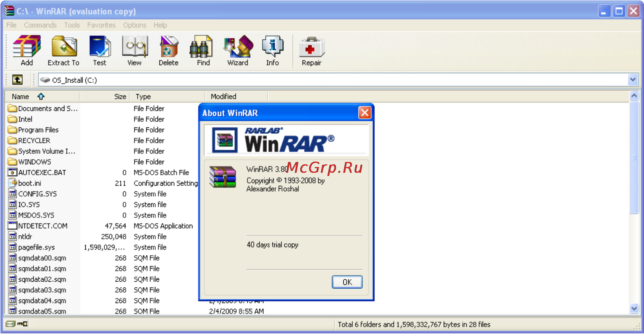
Task: Click the status bar totals text
Action: 414,324
